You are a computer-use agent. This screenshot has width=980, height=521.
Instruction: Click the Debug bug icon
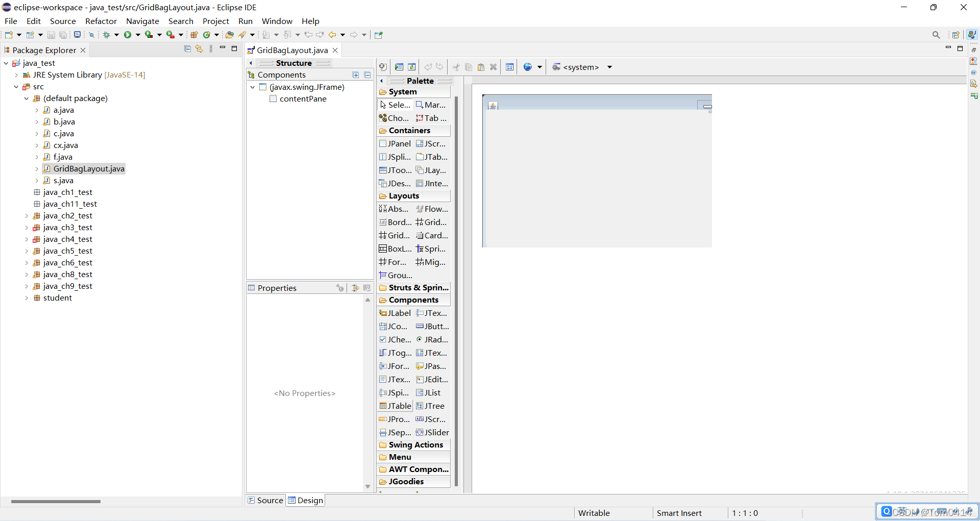coord(106,35)
